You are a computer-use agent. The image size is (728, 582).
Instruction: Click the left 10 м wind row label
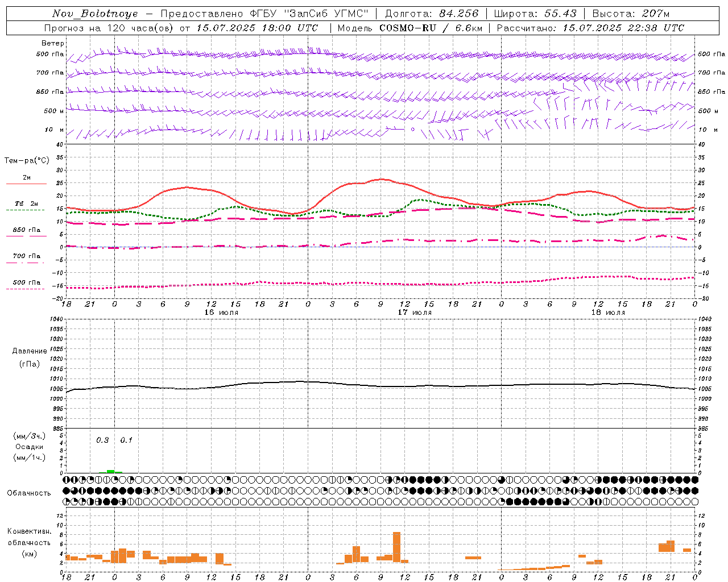pyautogui.click(x=55, y=130)
